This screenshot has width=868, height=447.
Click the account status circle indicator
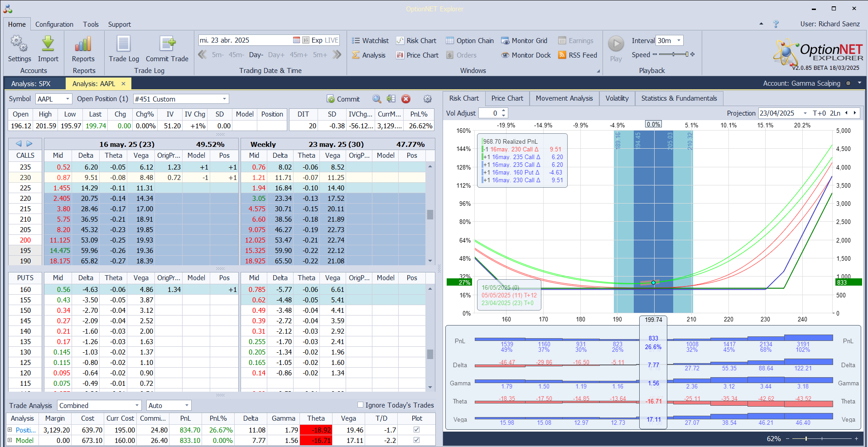848,83
